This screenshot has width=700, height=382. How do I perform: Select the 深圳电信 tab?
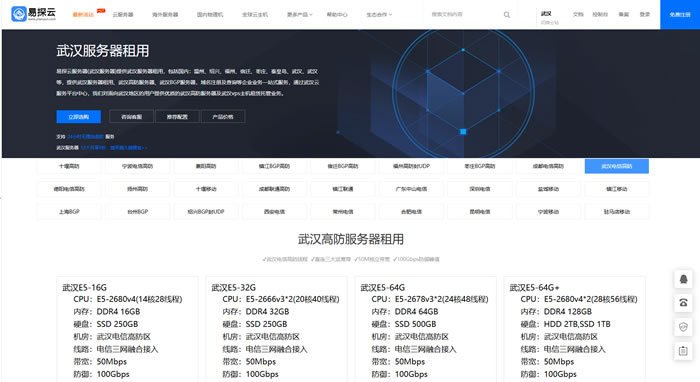pyautogui.click(x=480, y=189)
